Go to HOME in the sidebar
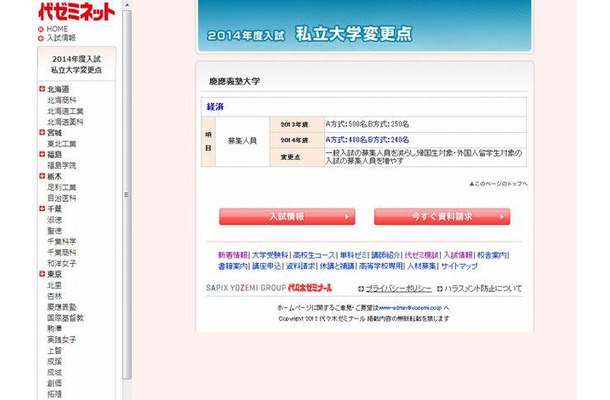This screenshot has height=400, width=610. pos(57,29)
